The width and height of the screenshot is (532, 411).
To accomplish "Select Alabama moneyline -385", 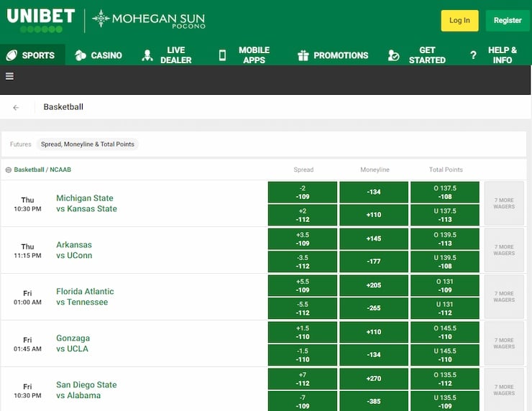I will coord(374,401).
